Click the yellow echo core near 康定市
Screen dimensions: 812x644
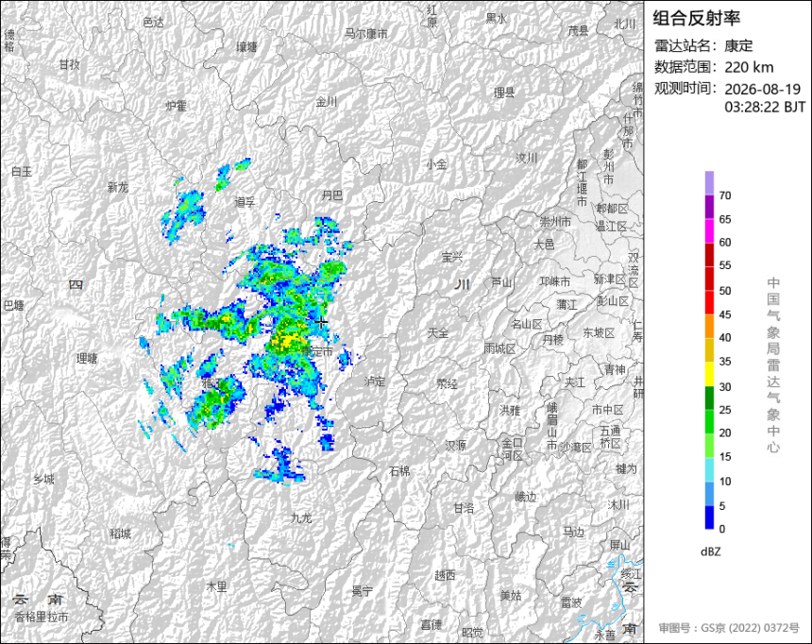(285, 339)
